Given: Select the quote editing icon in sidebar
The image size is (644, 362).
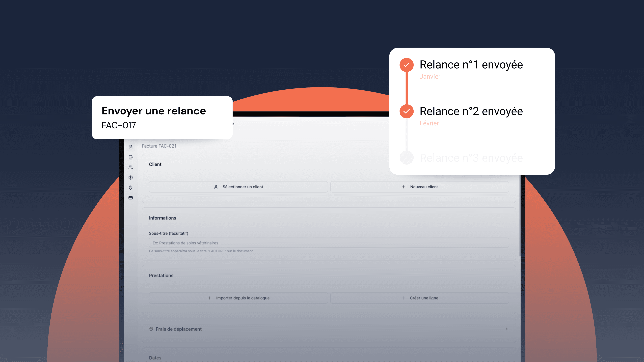Looking at the screenshot, I should (x=130, y=157).
